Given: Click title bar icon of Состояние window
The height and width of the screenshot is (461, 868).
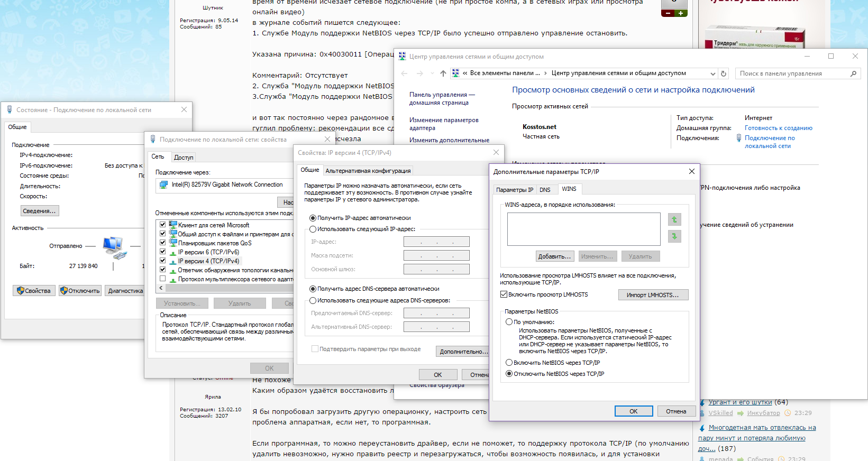Looking at the screenshot, I should 10,110.
